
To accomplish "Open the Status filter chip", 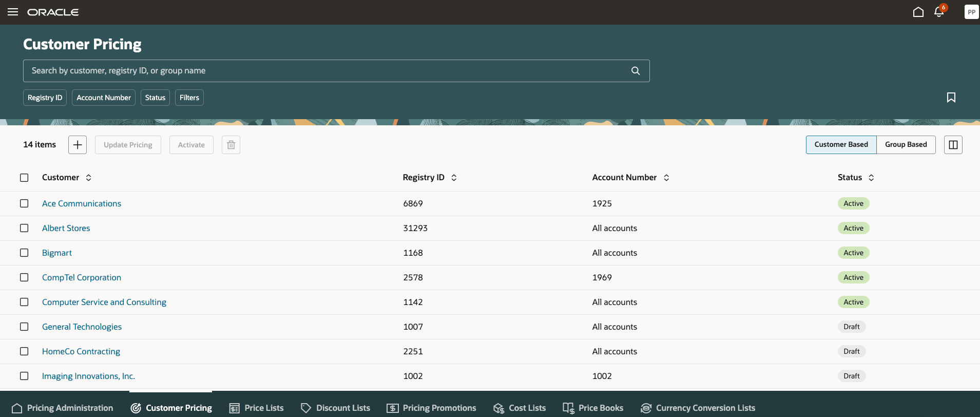I will [x=155, y=98].
